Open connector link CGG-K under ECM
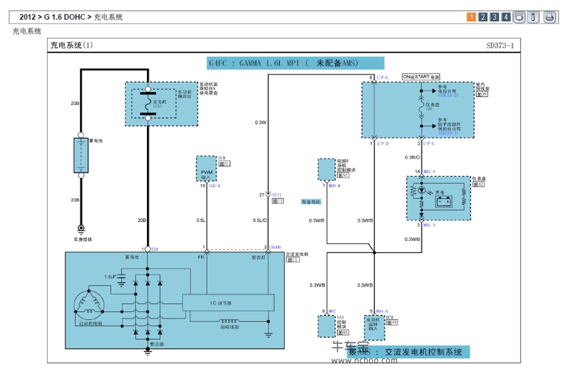The image size is (568, 392). click(x=215, y=186)
